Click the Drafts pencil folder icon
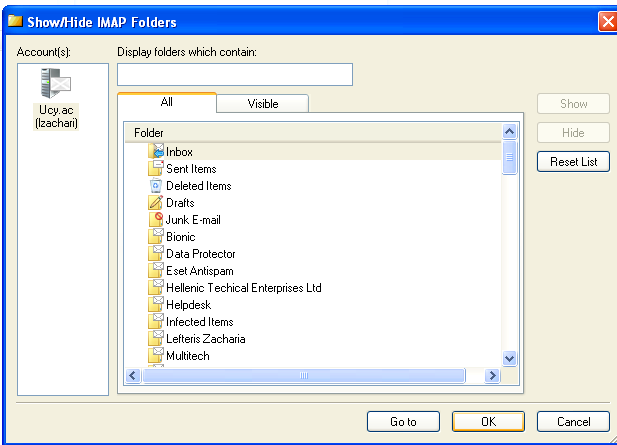Screen dimensions: 617x445 [x=156, y=202]
